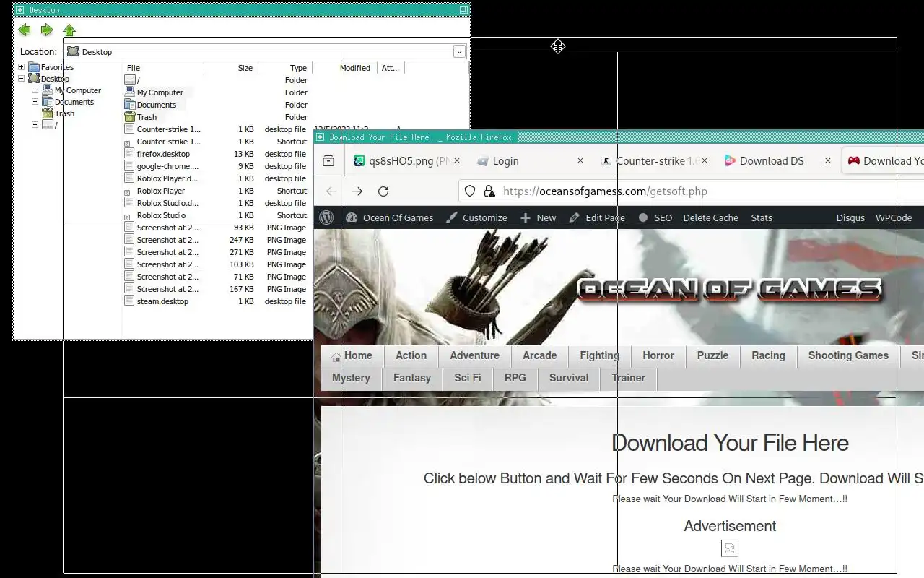Image resolution: width=924 pixels, height=578 pixels.
Task: Collapse the Desktop tree node
Action: pos(22,79)
